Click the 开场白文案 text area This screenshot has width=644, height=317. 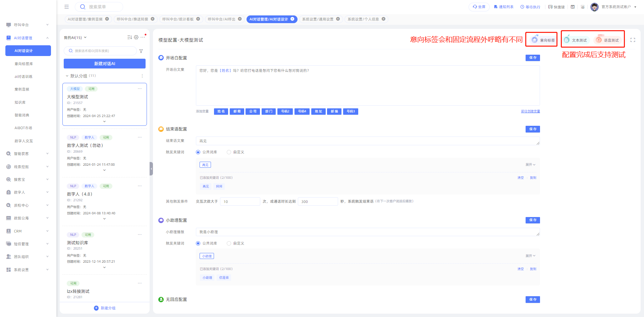coord(368,86)
